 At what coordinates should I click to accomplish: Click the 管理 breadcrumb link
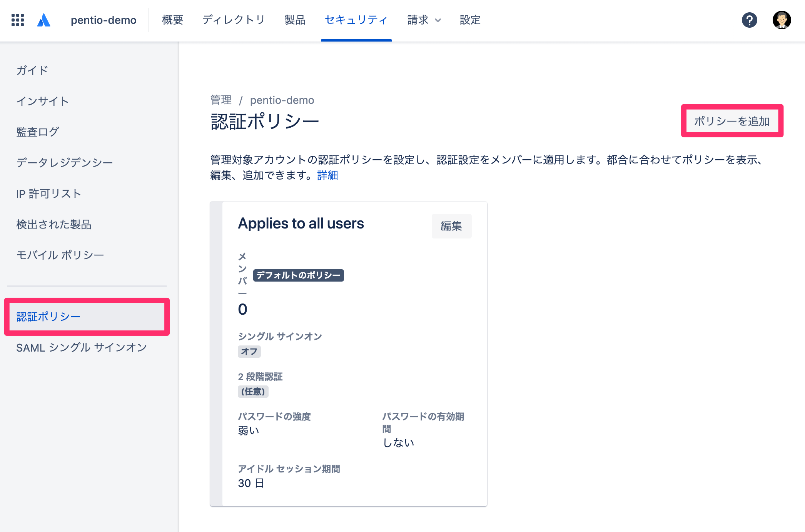click(221, 100)
